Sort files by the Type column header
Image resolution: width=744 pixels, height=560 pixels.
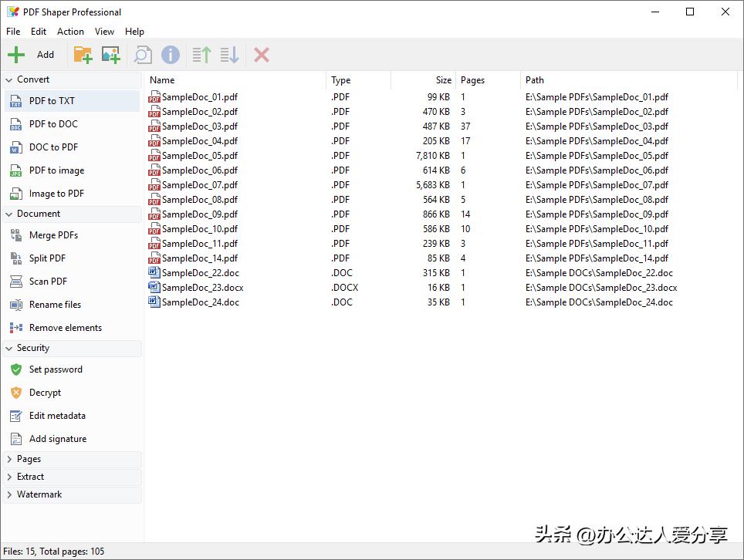[358, 80]
